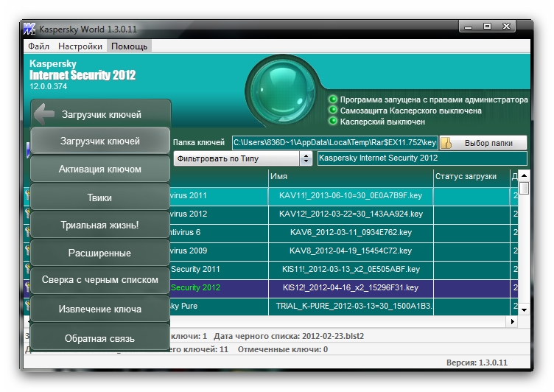Click Дата черного списка status text

289,336
